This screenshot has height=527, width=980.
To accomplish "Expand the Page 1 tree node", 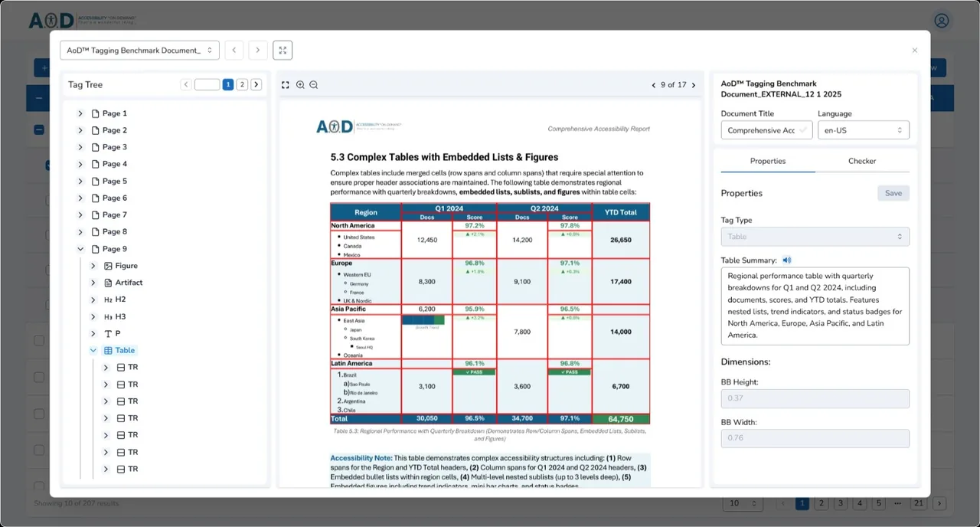I will pyautogui.click(x=80, y=113).
